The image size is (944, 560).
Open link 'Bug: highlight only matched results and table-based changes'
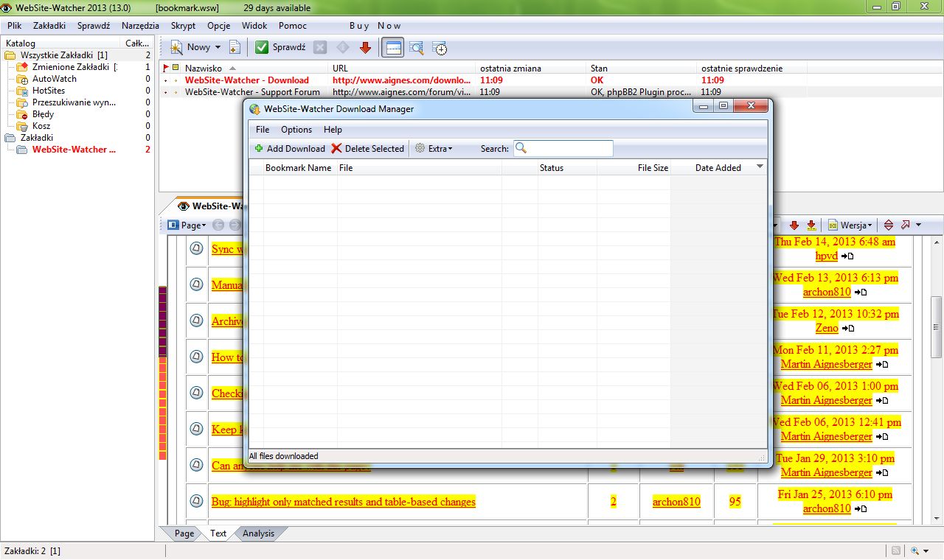pyautogui.click(x=344, y=502)
